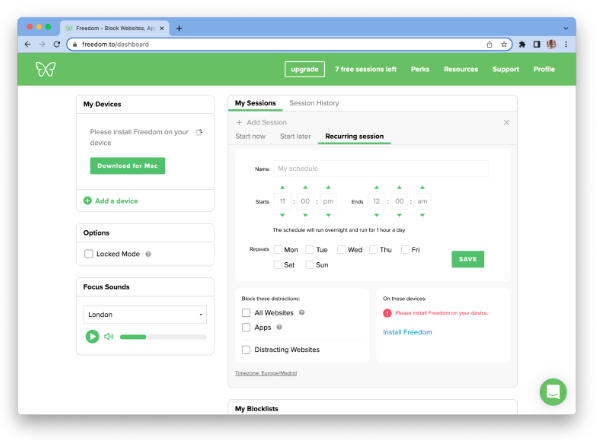Close the Add Session panel
Viewport: 597px width, 440px height.
(x=506, y=122)
